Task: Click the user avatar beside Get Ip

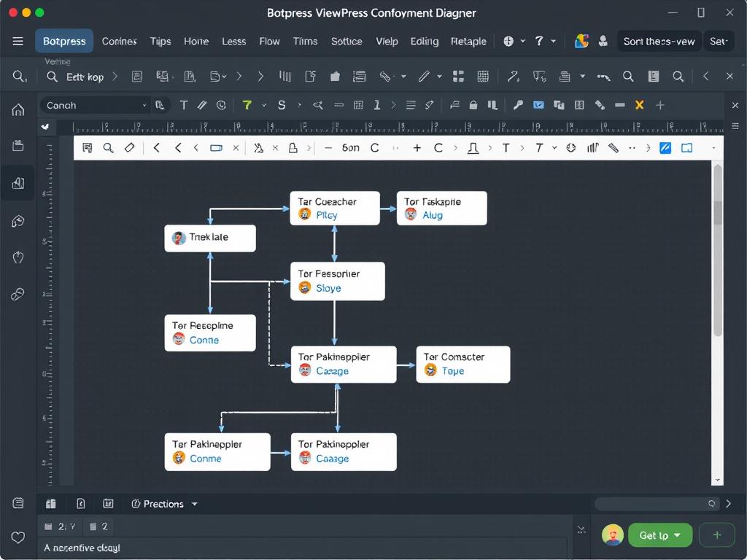Action: [x=613, y=535]
